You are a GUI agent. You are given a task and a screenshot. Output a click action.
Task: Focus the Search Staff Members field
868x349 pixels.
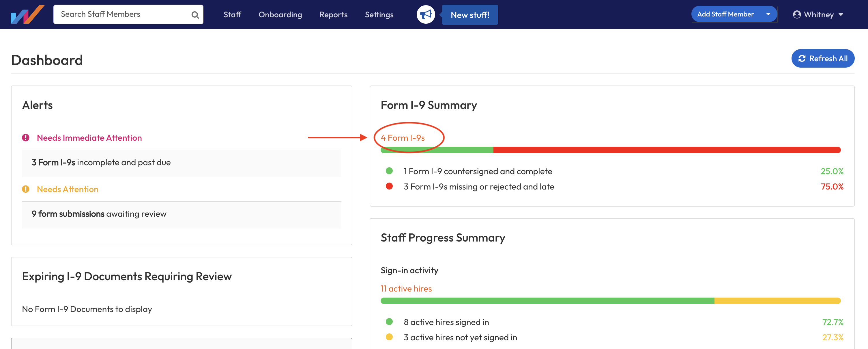click(123, 14)
